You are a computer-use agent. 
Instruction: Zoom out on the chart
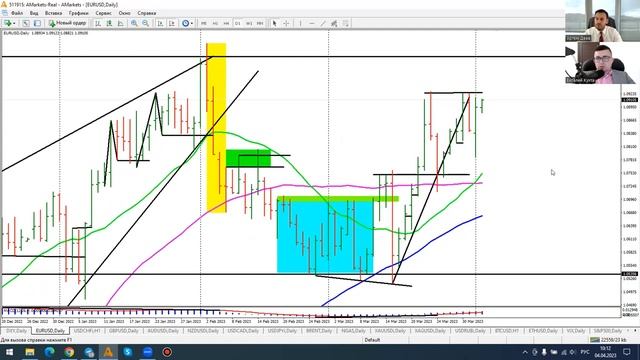[145, 23]
